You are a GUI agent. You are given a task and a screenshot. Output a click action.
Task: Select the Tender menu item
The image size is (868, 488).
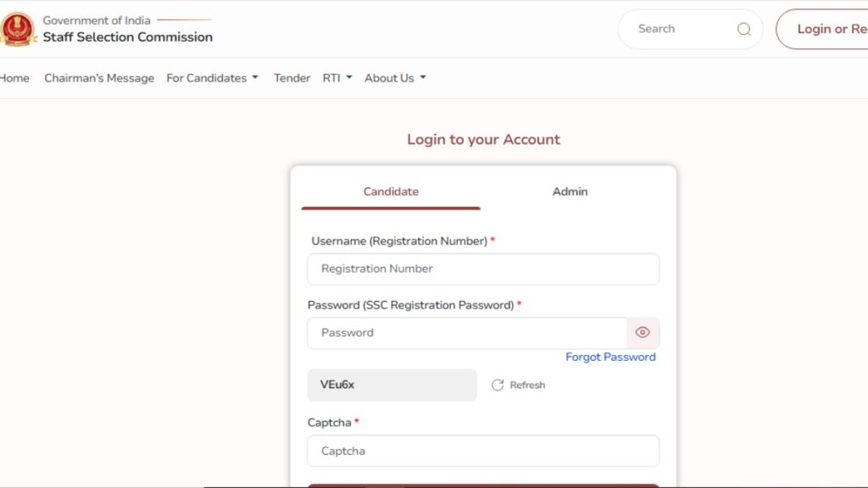(292, 78)
